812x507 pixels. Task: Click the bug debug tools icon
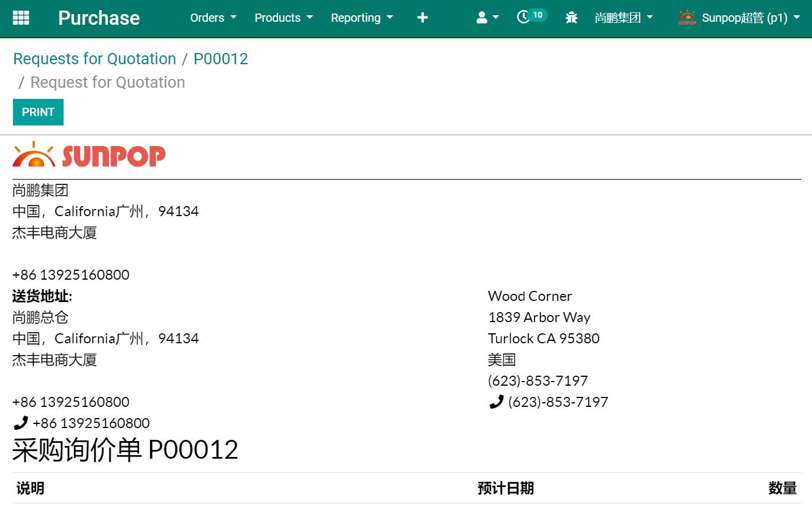pos(571,18)
